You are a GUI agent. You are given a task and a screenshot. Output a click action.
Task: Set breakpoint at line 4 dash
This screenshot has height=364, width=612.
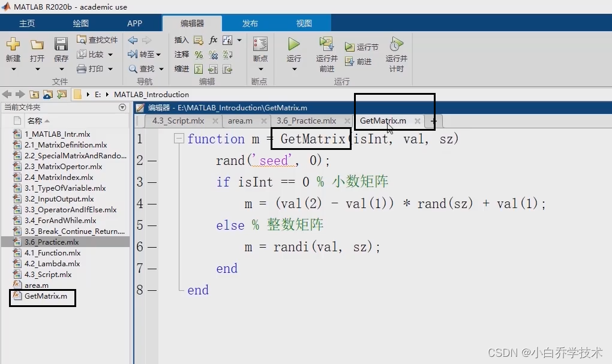(x=152, y=204)
